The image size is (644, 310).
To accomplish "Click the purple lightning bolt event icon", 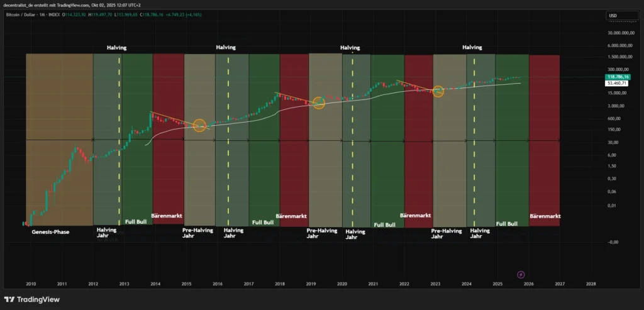I will [521, 274].
